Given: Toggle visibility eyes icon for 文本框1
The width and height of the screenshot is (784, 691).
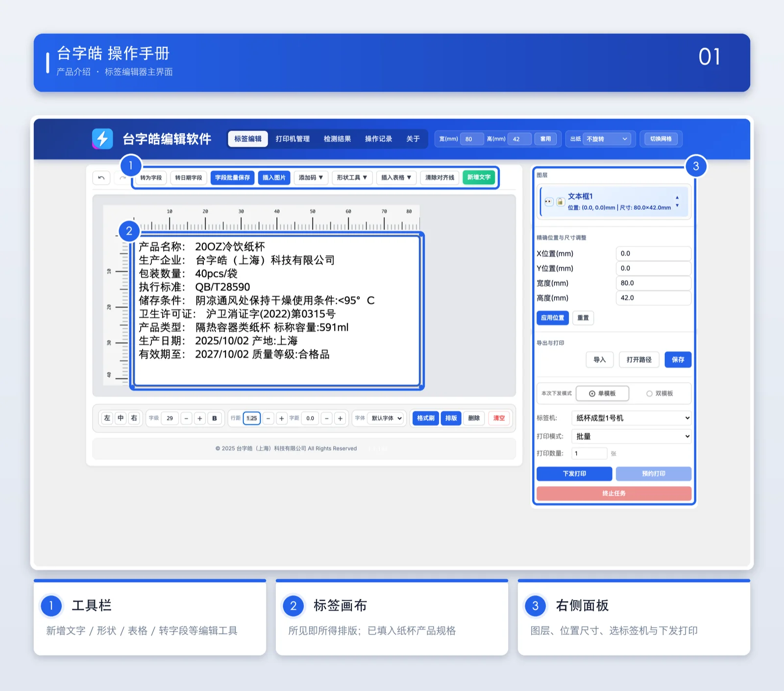Looking at the screenshot, I should pyautogui.click(x=549, y=202).
